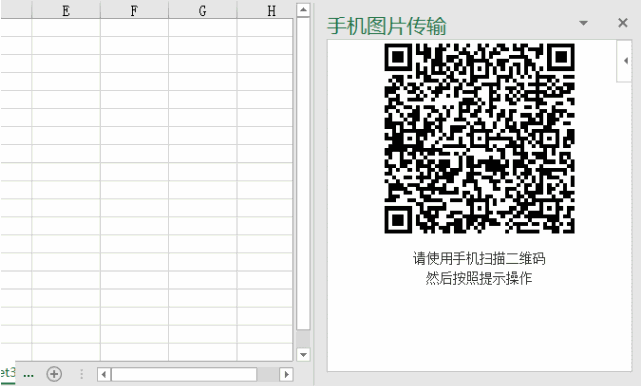This screenshot has width=641, height=386.
Task: Close the 手机图片传输 task pane
Action: pos(623,23)
